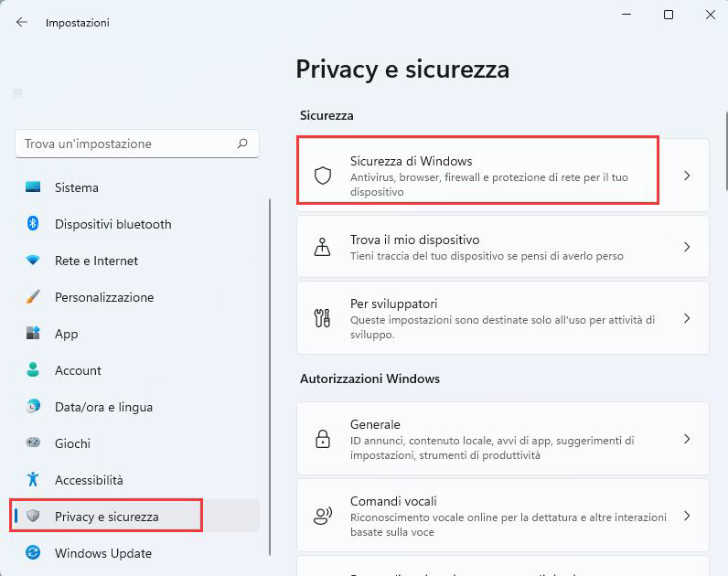
Task: Click the back arrow icon
Action: click(22, 23)
